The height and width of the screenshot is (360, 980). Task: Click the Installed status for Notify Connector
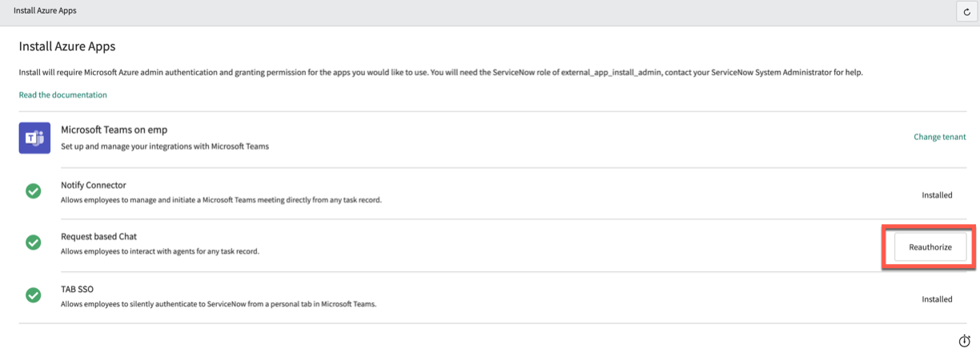tap(937, 194)
